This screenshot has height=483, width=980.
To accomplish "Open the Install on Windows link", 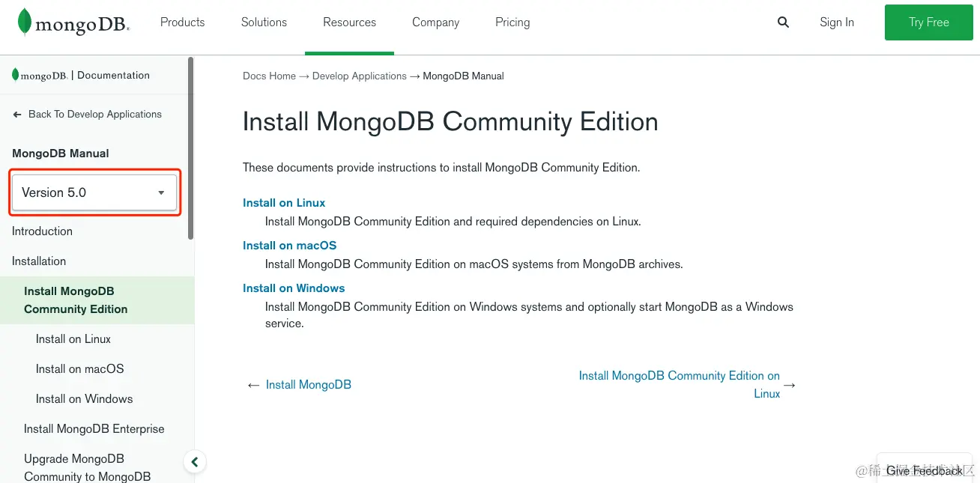I will pos(294,288).
